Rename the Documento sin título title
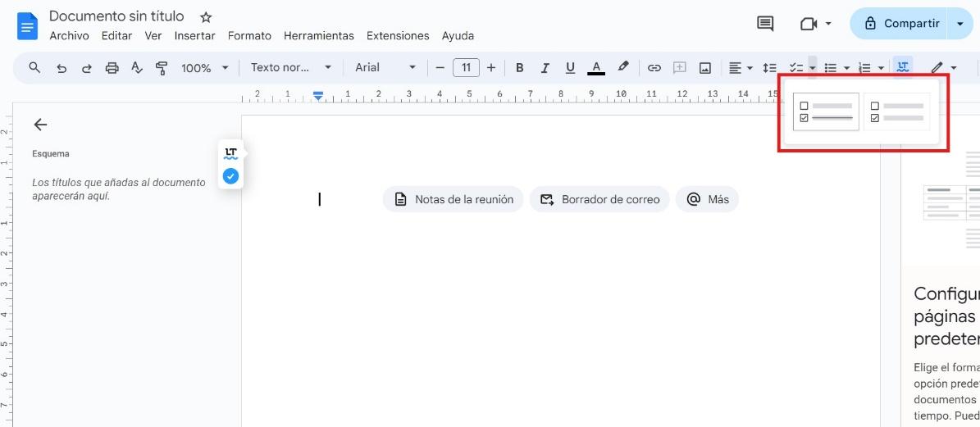The height and width of the screenshot is (427, 980). coord(117,16)
